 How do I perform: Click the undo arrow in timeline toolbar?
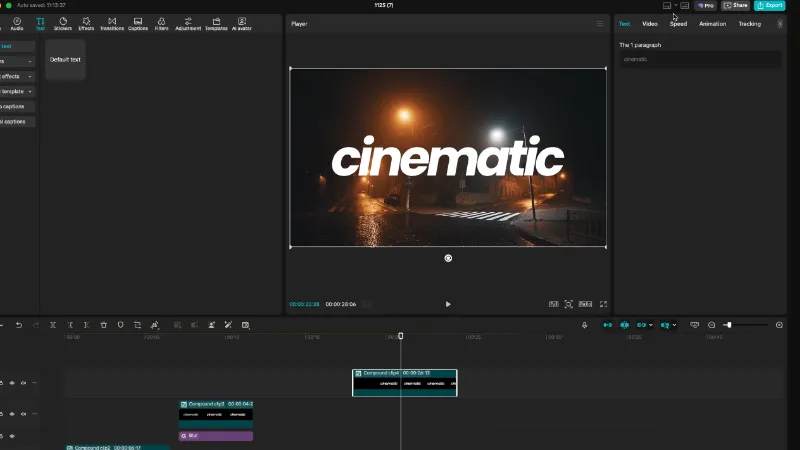18,325
